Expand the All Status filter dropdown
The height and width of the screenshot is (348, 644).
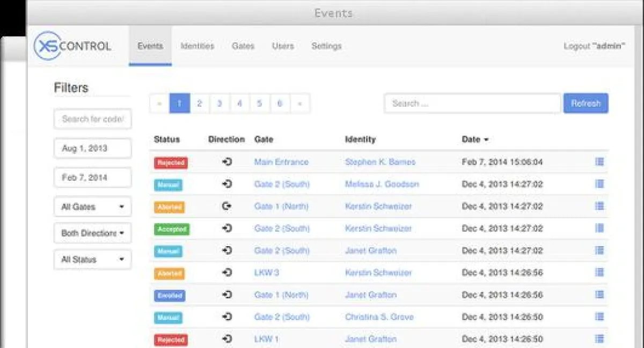(x=92, y=260)
